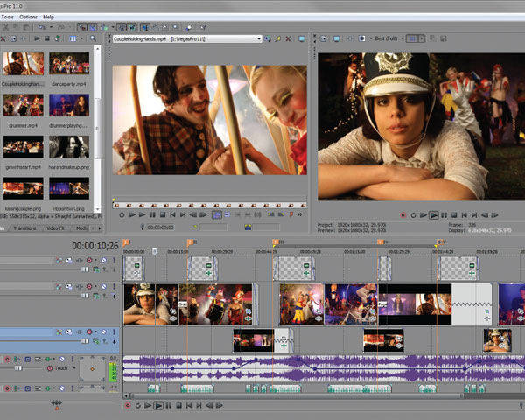Click Stop in the timeline transport bar
This screenshot has height=420, width=525.
coord(181,405)
